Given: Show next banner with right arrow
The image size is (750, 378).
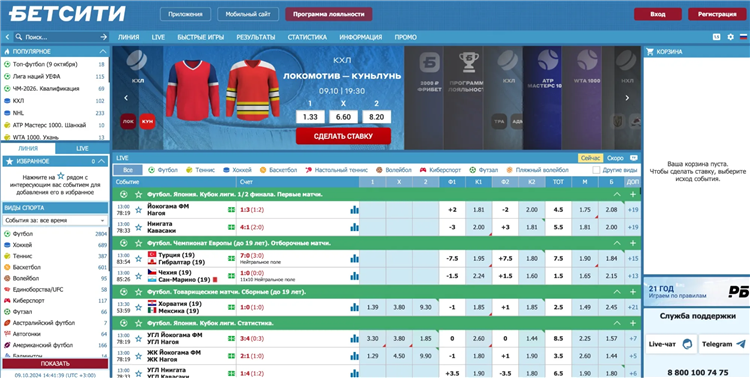Looking at the screenshot, I should [x=628, y=98].
